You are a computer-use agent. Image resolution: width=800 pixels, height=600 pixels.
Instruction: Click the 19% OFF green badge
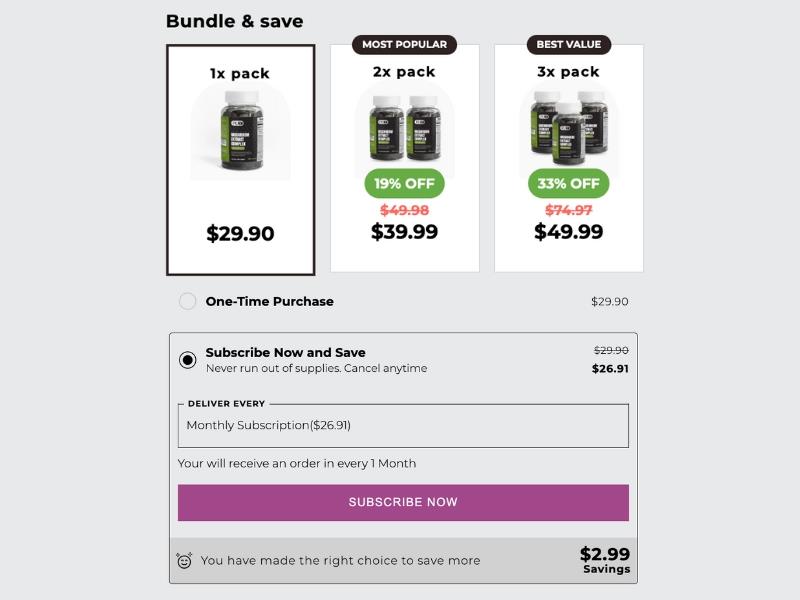coord(404,184)
